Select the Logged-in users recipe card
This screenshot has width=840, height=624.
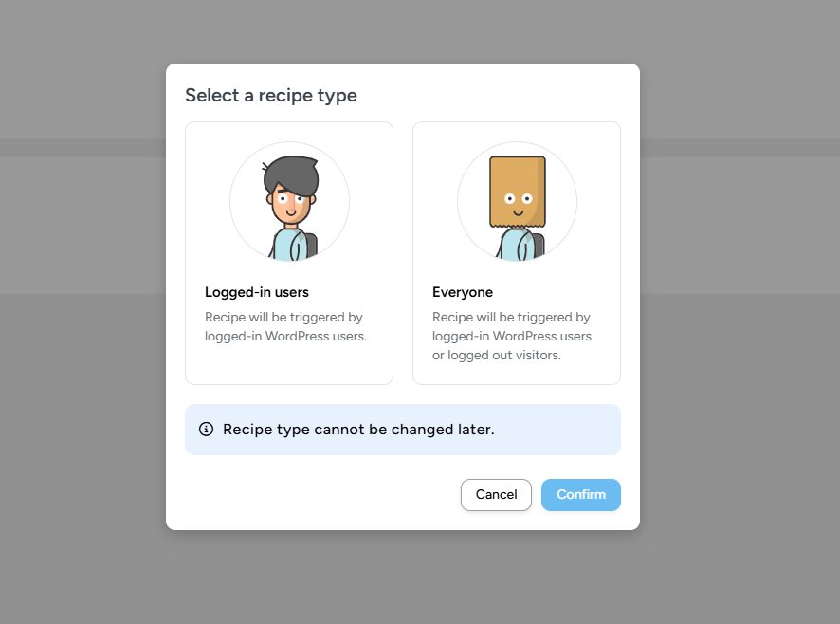coord(289,253)
